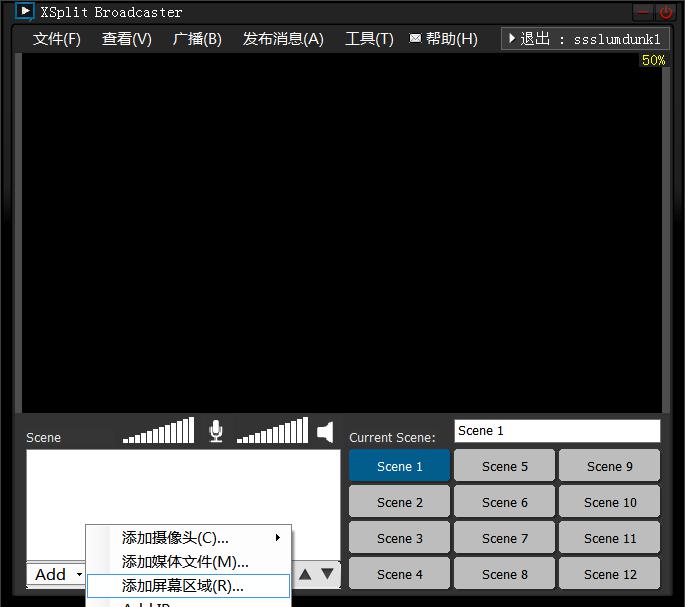Click the Current Scene name field
Viewport: 685px width, 607px height.
[x=557, y=431]
